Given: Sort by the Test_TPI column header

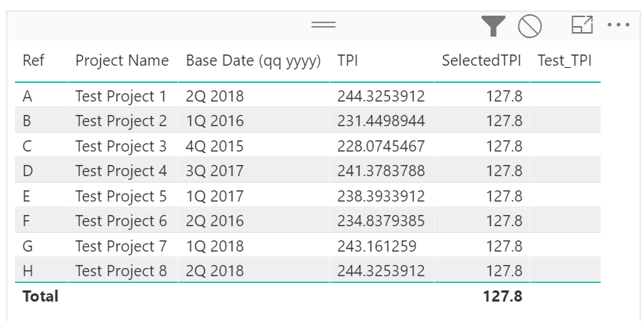Looking at the screenshot, I should point(564,60).
